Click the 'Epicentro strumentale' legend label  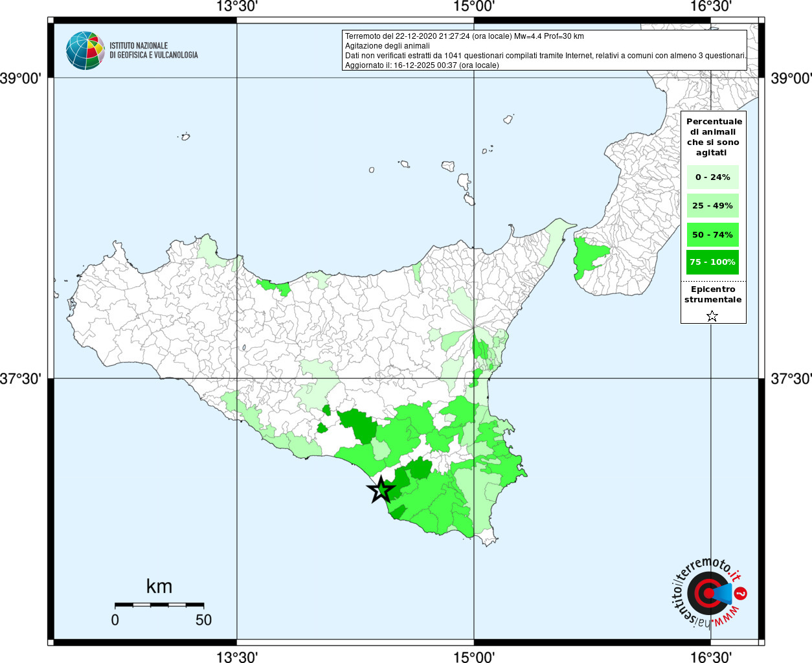pyautogui.click(x=713, y=294)
